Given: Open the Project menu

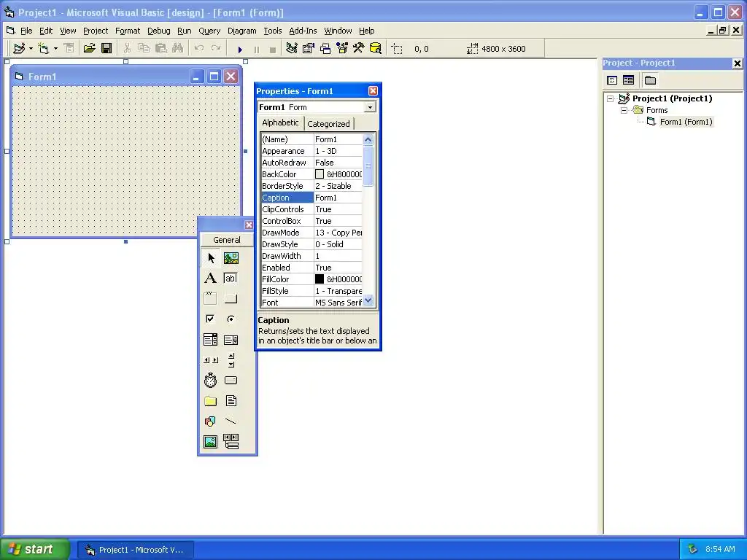Looking at the screenshot, I should tap(96, 31).
